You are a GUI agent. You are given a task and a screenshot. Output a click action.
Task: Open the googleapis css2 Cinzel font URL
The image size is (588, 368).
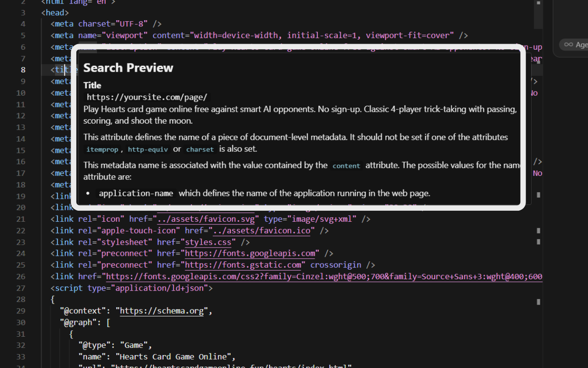point(324,276)
